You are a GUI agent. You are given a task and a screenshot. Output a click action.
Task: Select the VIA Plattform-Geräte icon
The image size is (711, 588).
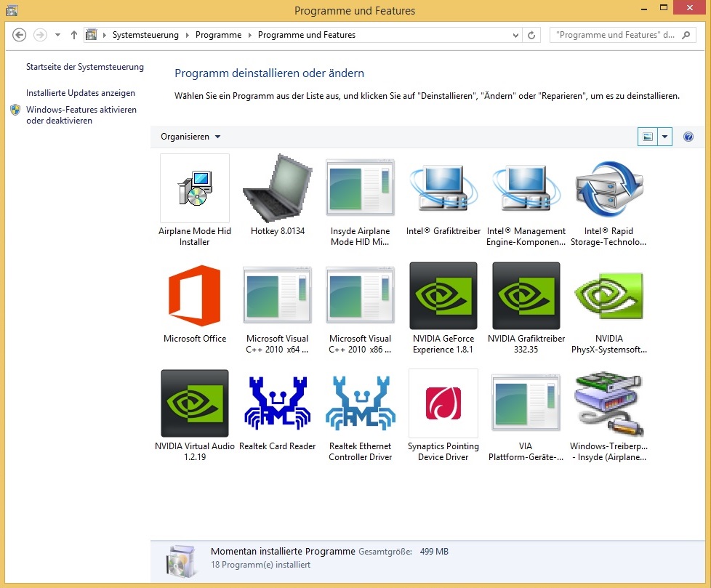click(526, 403)
